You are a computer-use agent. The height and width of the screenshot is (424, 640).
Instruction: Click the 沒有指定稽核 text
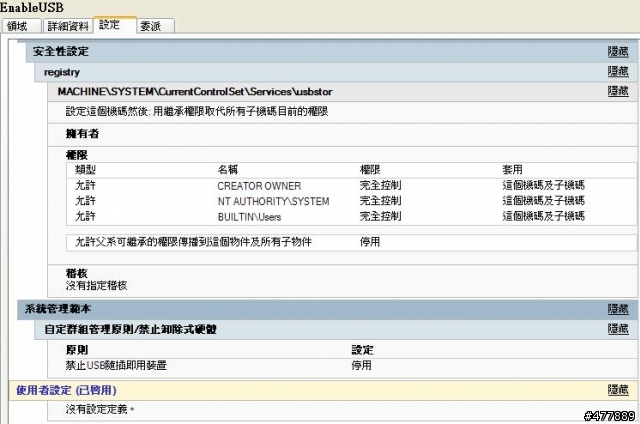(x=96, y=286)
